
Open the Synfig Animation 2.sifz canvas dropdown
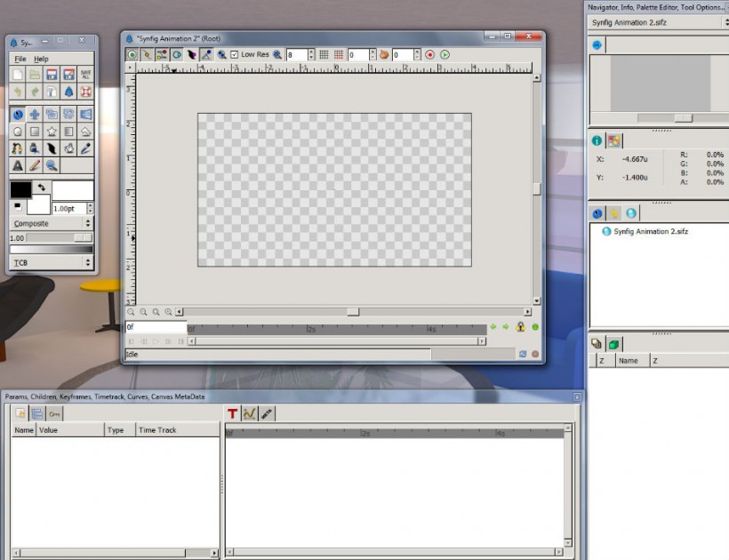(x=658, y=22)
